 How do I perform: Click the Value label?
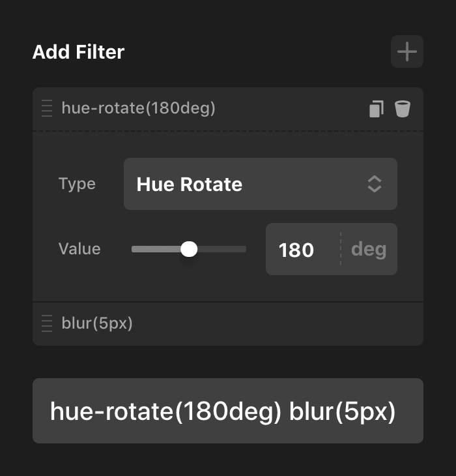[x=79, y=249]
